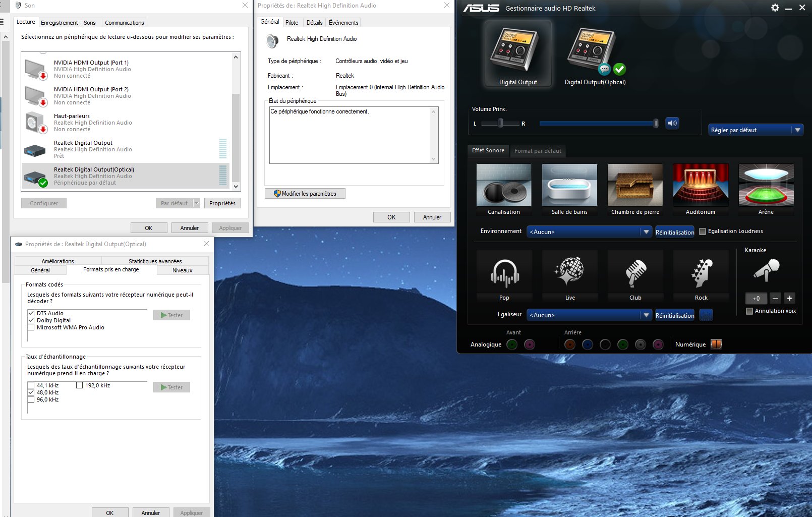Expand the Par défaut split-button arrow

click(196, 203)
